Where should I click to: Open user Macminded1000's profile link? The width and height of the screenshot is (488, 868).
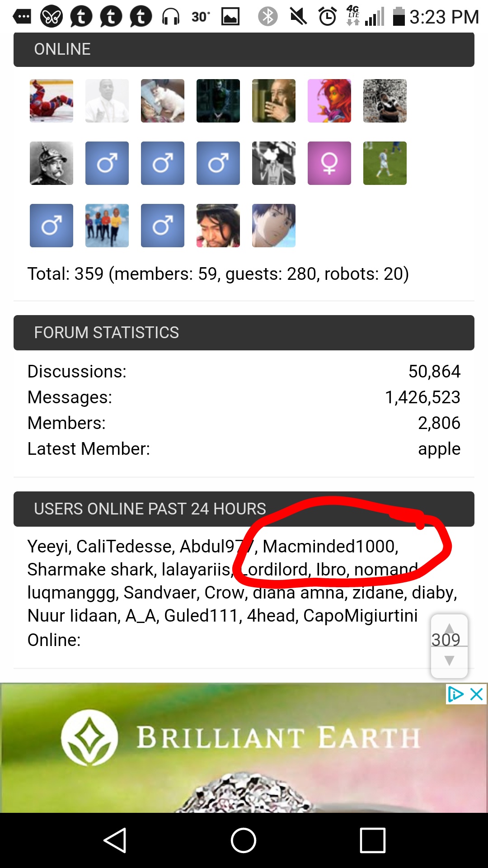click(330, 547)
